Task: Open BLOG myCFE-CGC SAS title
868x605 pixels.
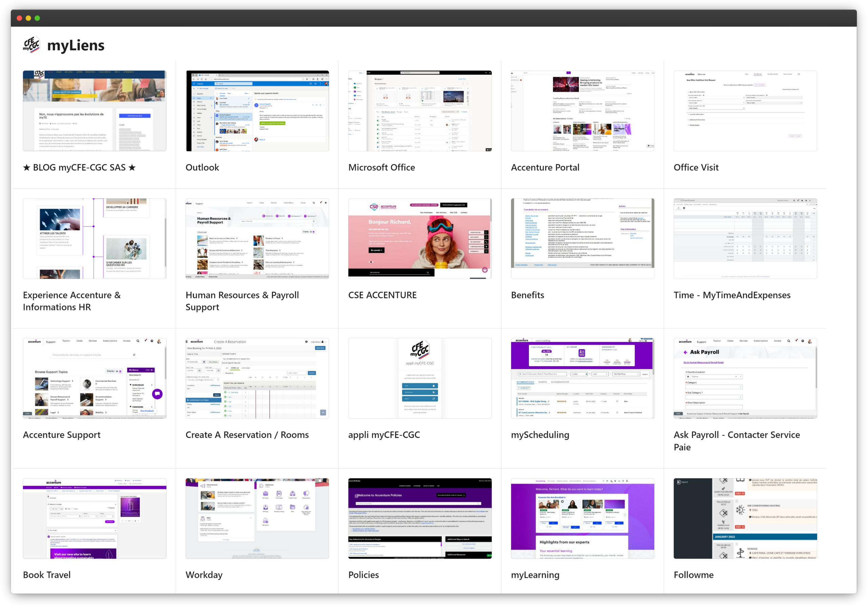Action: [79, 167]
